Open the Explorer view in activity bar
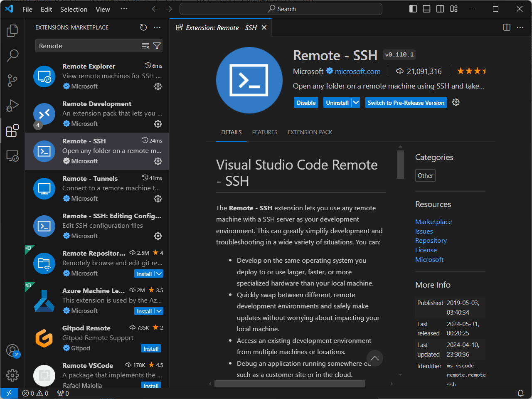Image resolution: width=532 pixels, height=399 pixels. (12, 30)
